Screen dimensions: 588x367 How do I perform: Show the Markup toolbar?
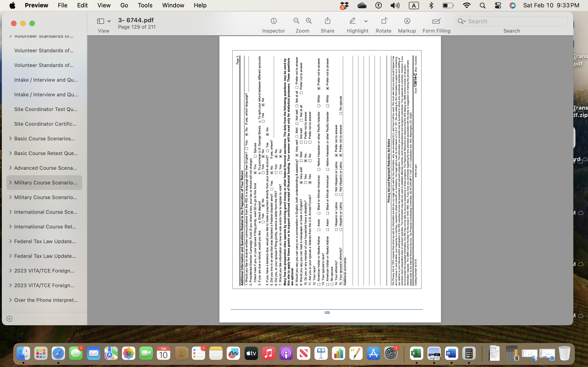click(x=407, y=21)
